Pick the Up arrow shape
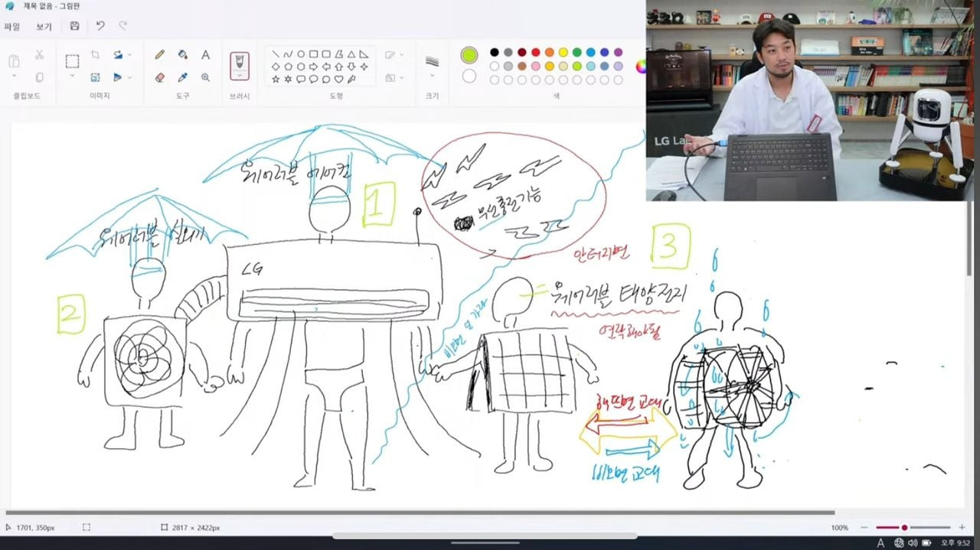Viewport: 980px width, 550px height. point(338,67)
